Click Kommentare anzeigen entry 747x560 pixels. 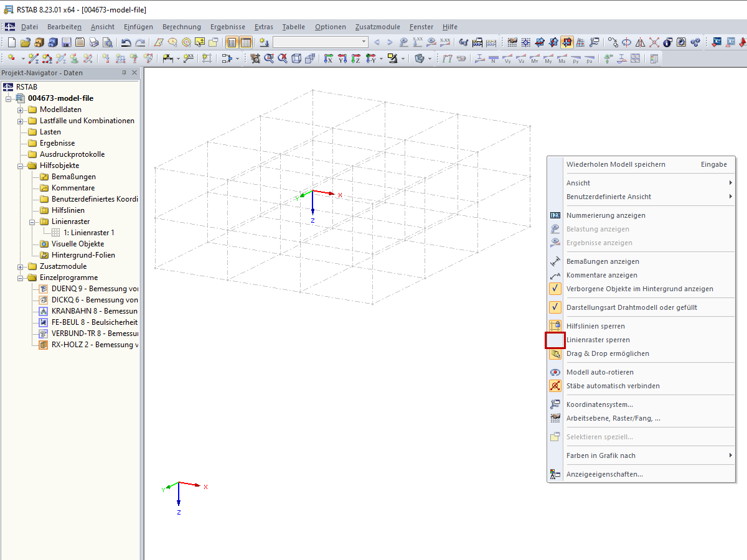click(641, 275)
